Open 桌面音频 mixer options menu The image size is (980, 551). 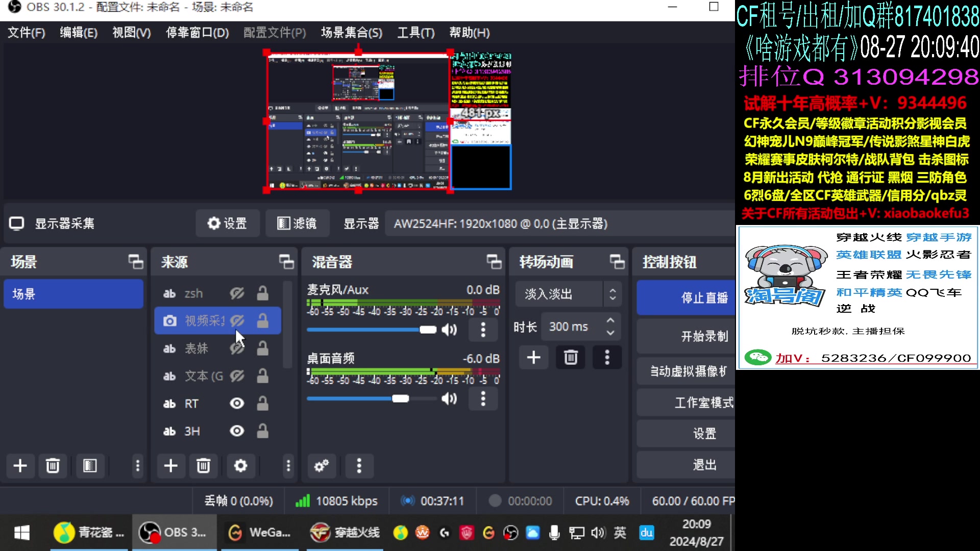483,398
